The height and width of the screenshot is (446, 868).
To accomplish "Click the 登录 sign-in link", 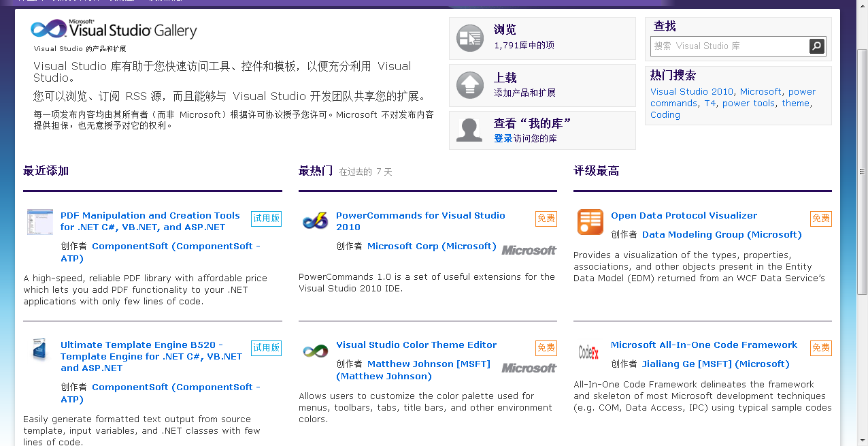I will (x=503, y=138).
